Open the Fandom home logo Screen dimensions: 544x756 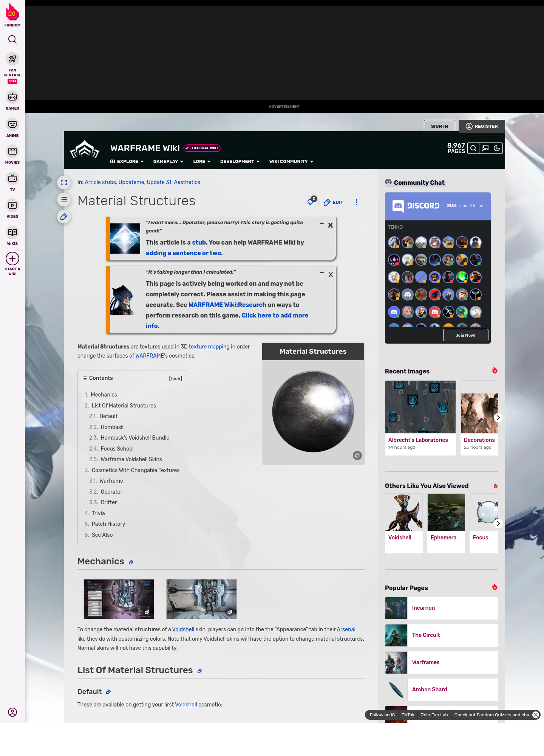coord(12,15)
